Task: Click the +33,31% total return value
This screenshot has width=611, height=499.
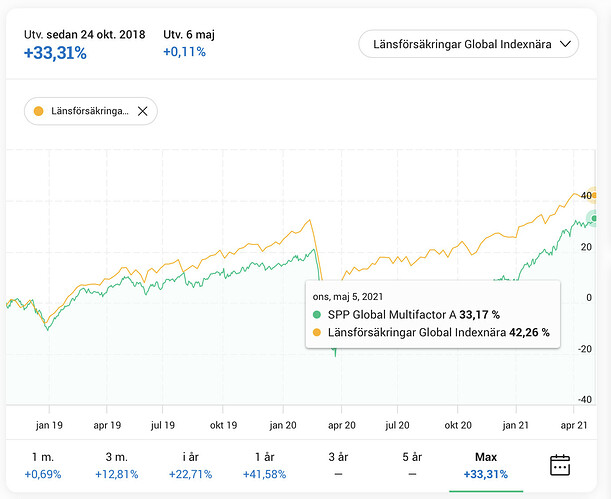Action: coord(55,53)
